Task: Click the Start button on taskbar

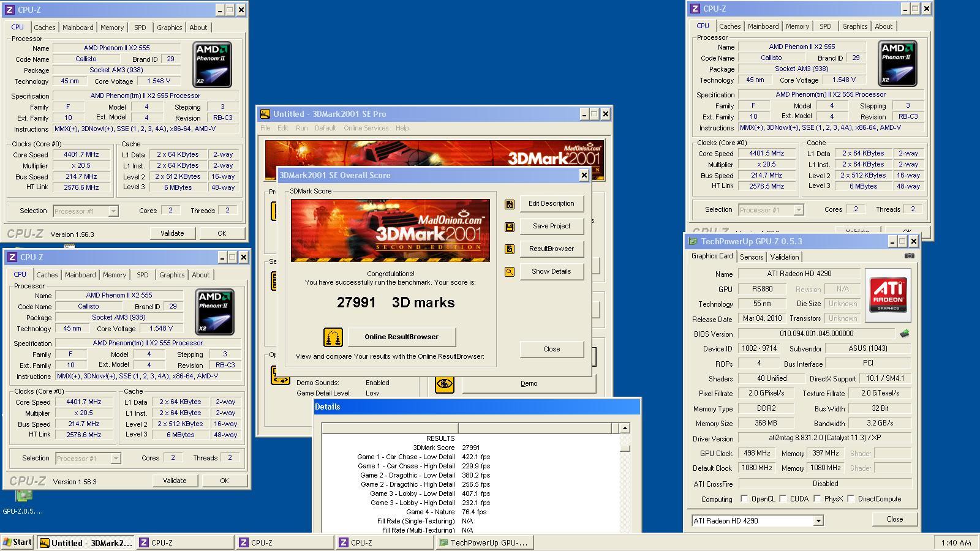Action: 18,542
